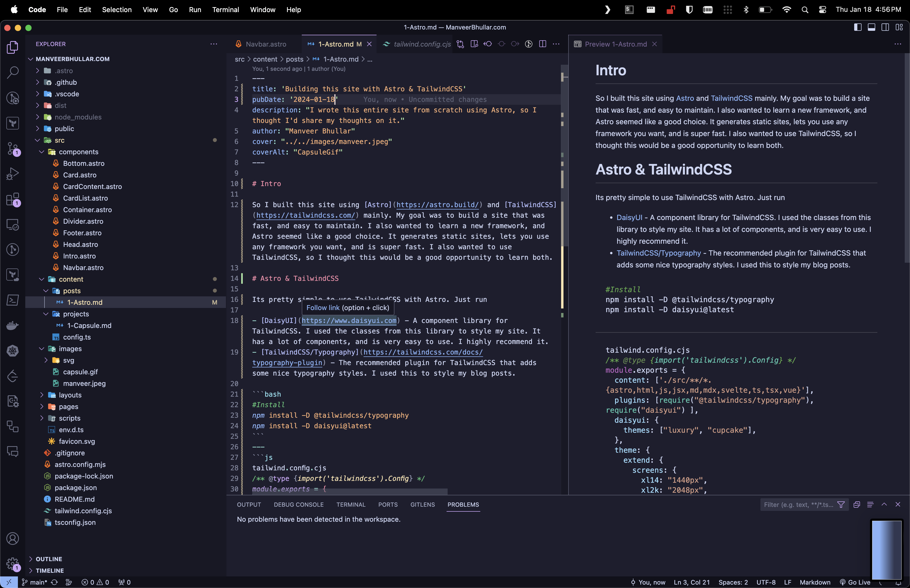Viewport: 910px width, 588px height.
Task: Open the Source Control view
Action: [13, 148]
